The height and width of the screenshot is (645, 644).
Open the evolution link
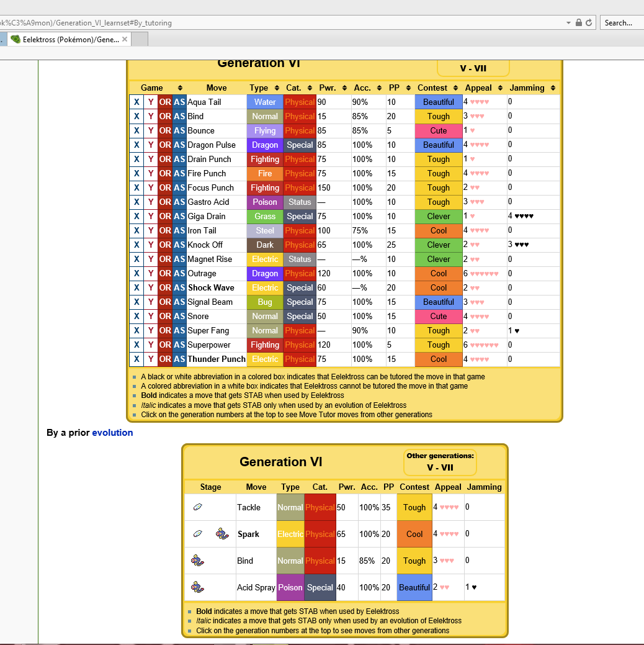pyautogui.click(x=112, y=433)
